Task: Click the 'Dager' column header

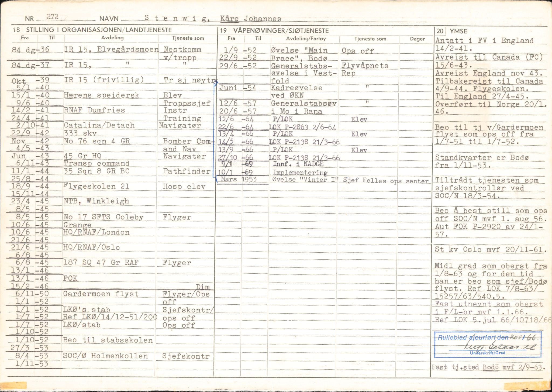Action: [x=417, y=39]
